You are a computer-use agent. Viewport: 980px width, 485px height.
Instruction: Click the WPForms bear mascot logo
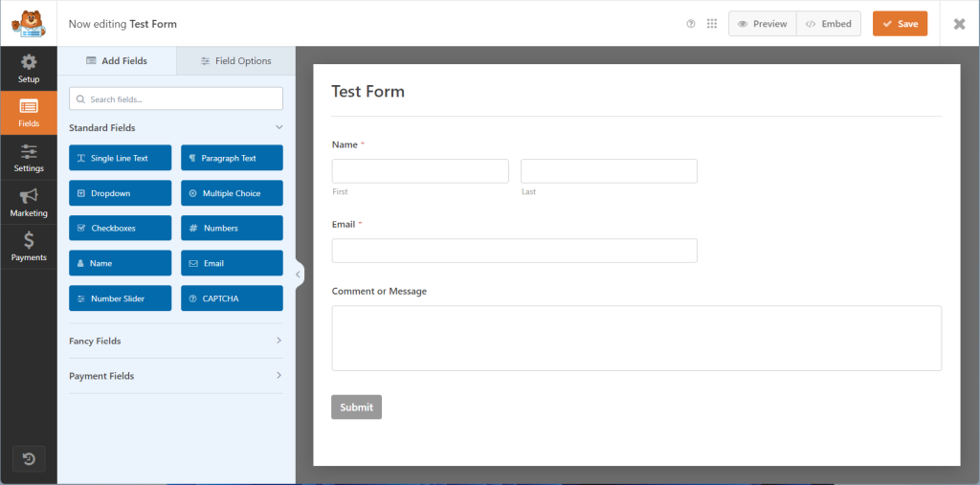click(28, 24)
